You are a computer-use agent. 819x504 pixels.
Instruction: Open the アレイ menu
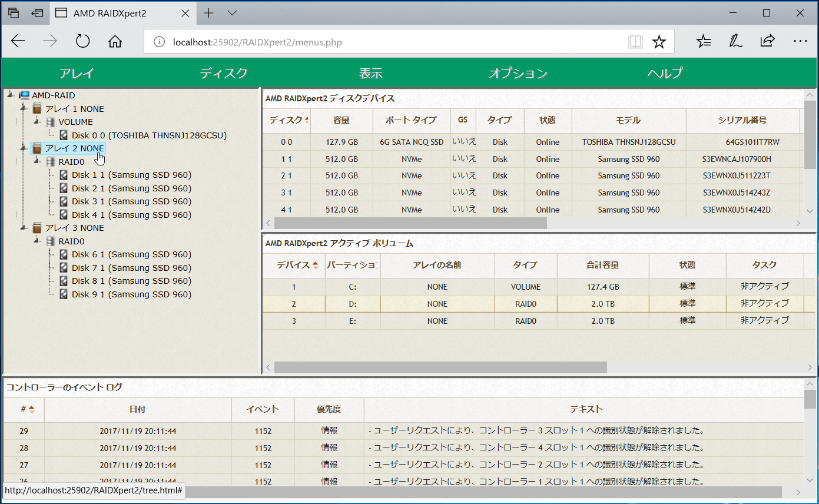coord(77,74)
